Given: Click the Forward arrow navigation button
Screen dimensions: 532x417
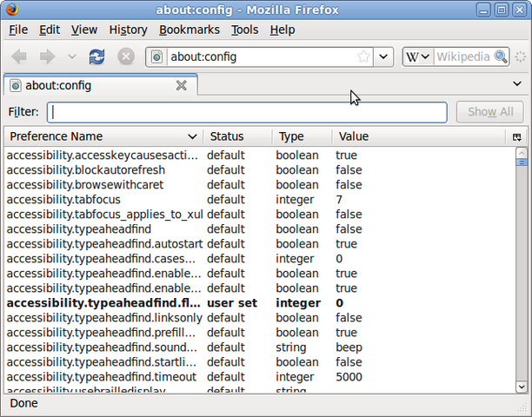Looking at the screenshot, I should pyautogui.click(x=47, y=56).
